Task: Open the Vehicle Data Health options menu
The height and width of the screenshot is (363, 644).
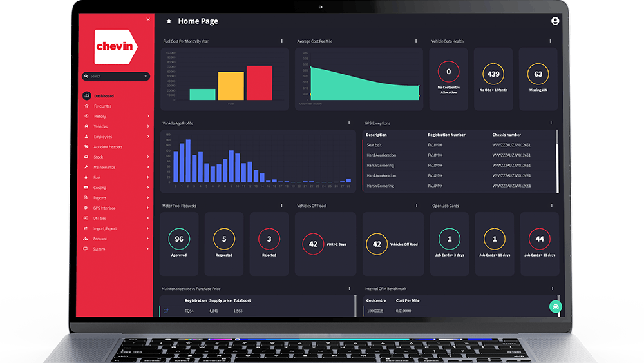Action: pyautogui.click(x=549, y=41)
